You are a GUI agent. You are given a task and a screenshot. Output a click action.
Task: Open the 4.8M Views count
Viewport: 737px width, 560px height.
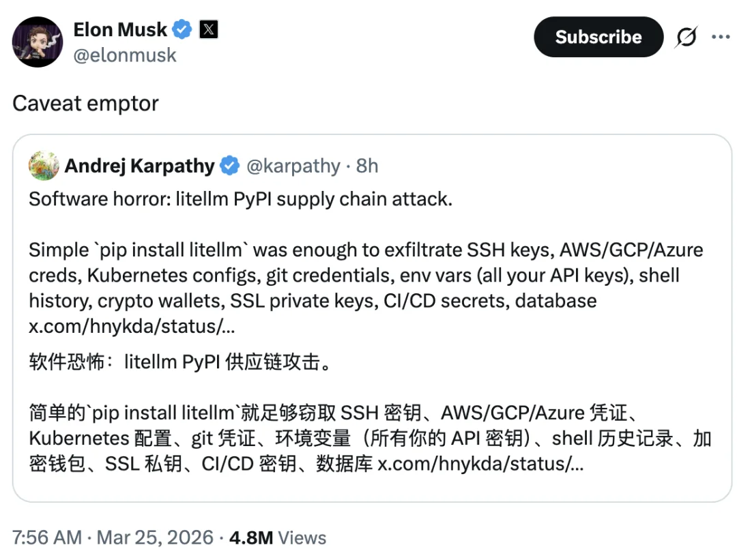click(x=275, y=537)
